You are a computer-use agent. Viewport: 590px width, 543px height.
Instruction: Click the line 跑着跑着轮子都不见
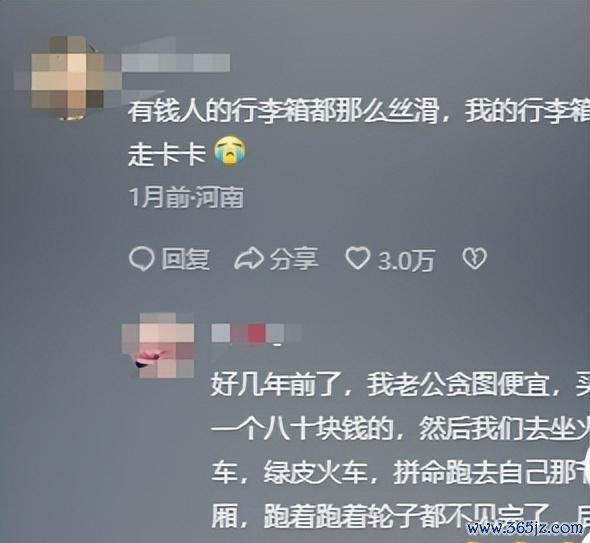pyautogui.click(x=400, y=516)
